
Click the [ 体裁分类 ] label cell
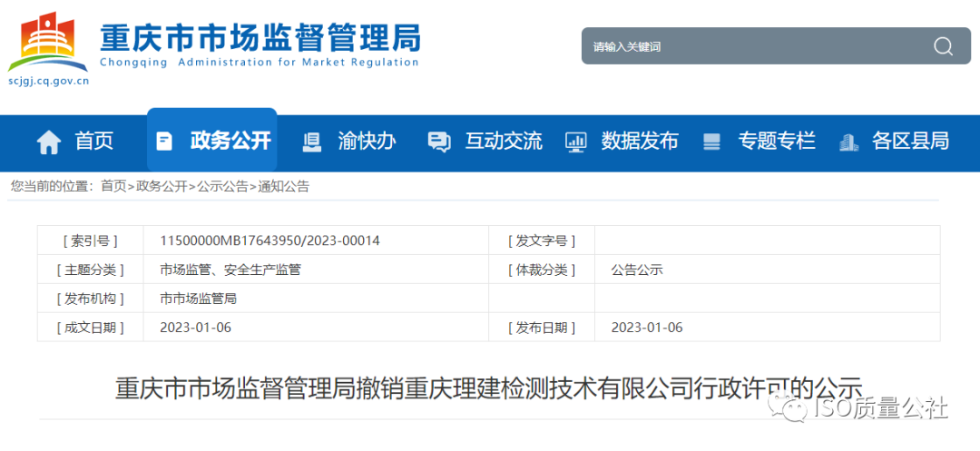[x=542, y=270]
